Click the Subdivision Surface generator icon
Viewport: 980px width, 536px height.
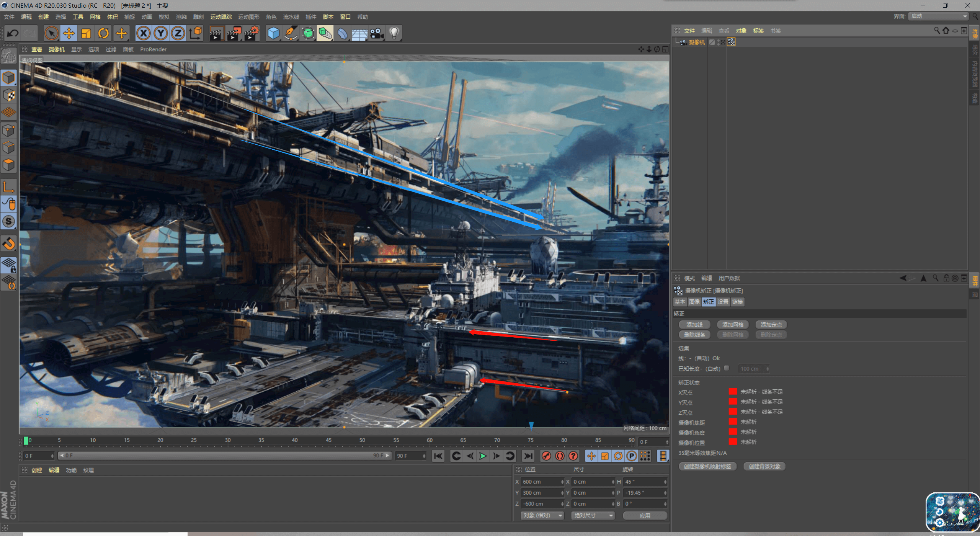(x=308, y=33)
